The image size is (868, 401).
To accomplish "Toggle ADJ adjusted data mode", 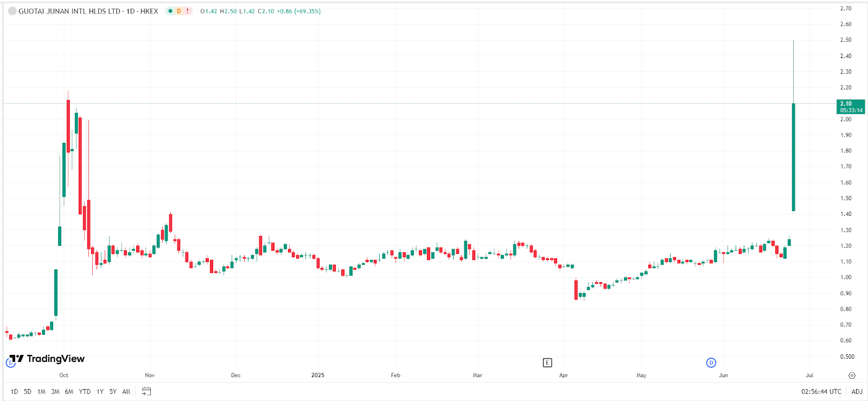I will [x=856, y=391].
